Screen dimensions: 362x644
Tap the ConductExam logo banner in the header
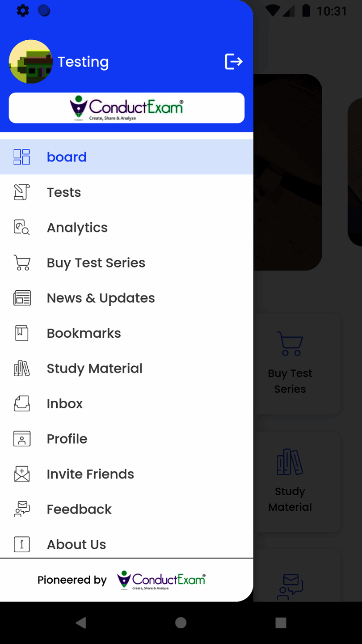(126, 108)
